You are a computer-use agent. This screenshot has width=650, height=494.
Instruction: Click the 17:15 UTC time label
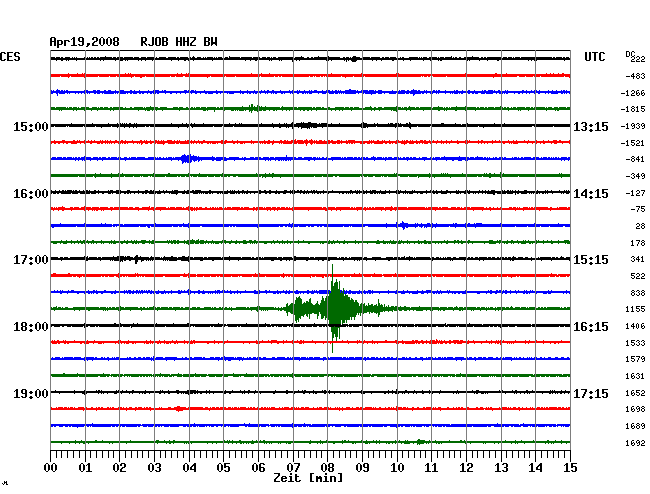click(x=591, y=393)
